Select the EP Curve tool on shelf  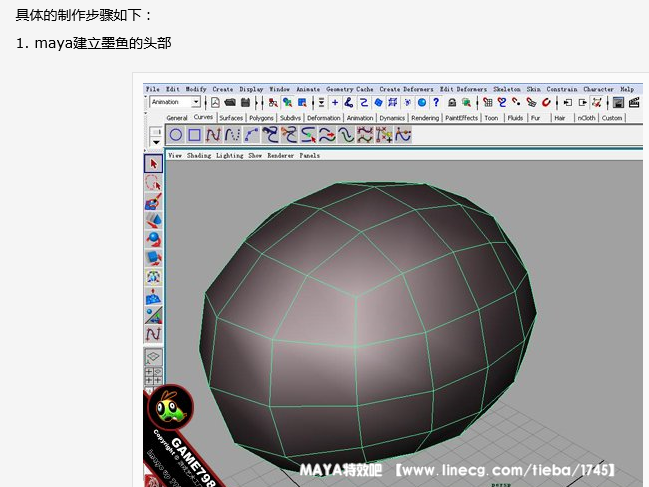pos(232,135)
